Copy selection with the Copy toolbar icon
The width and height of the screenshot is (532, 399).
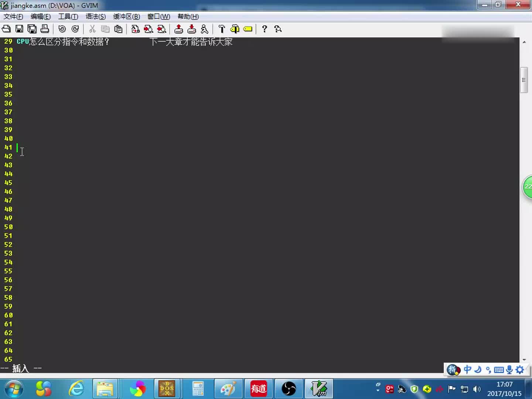coord(105,29)
